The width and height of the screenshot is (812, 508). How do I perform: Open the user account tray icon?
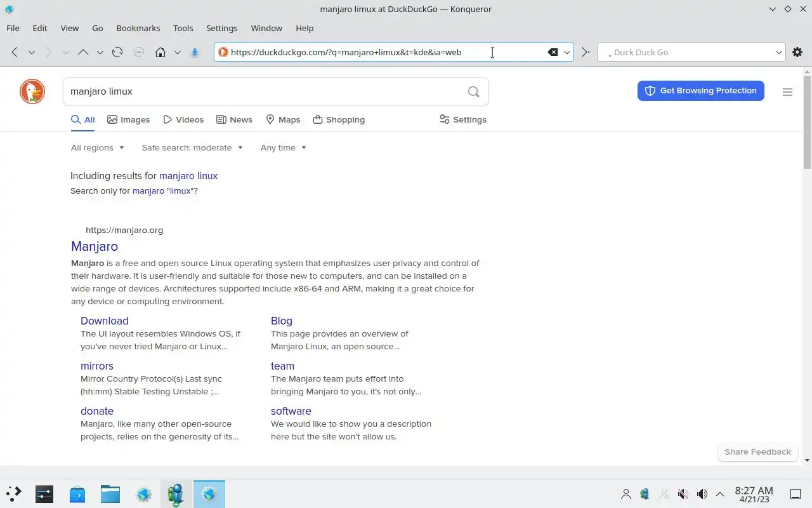point(626,494)
